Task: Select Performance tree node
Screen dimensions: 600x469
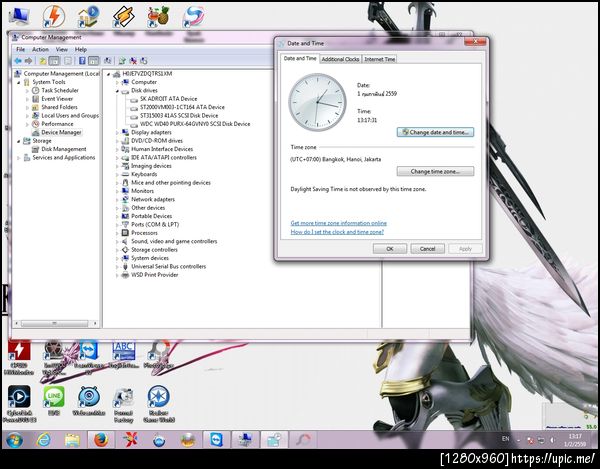Action: click(x=57, y=124)
